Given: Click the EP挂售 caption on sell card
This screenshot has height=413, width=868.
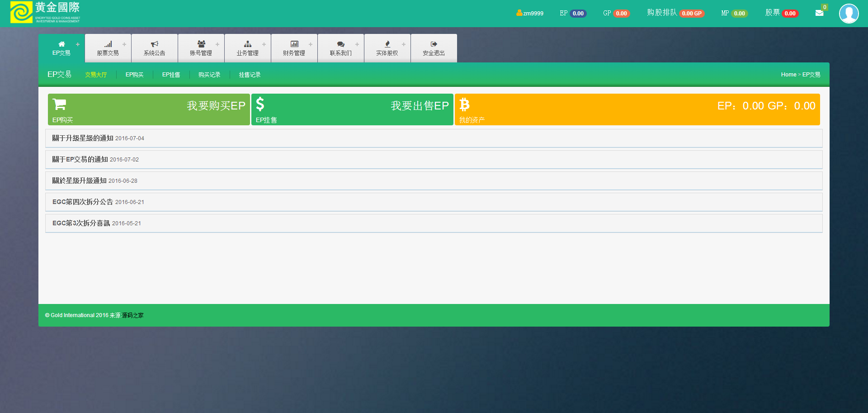Looking at the screenshot, I should pos(266,120).
